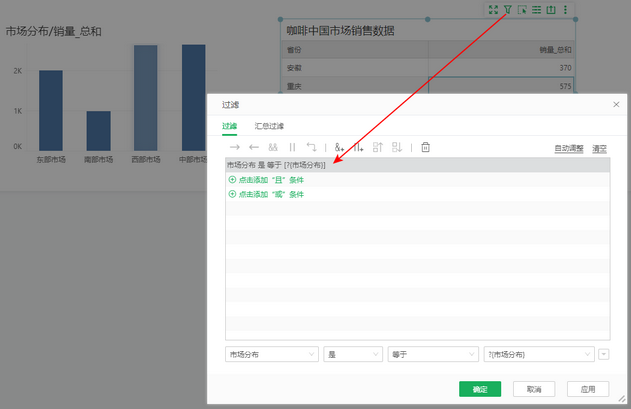
Task: Click the outdent left arrow icon
Action: 254,147
